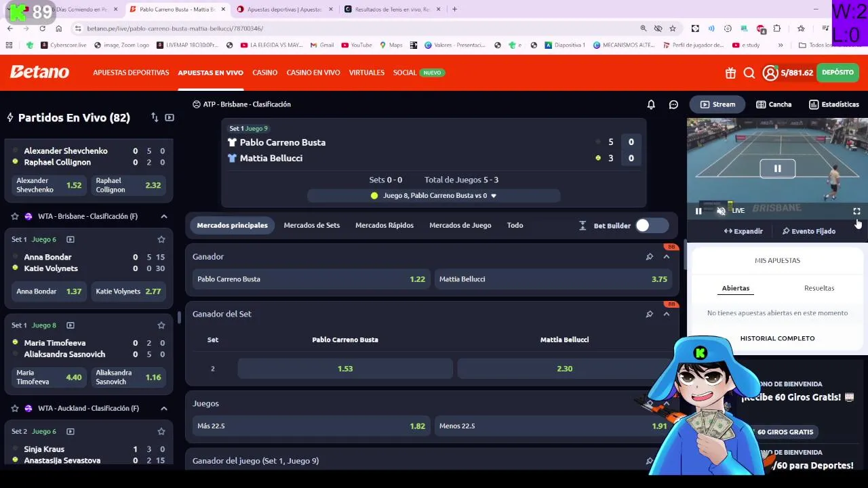
Task: Select the Estadísticas view tab
Action: pyautogui.click(x=834, y=104)
